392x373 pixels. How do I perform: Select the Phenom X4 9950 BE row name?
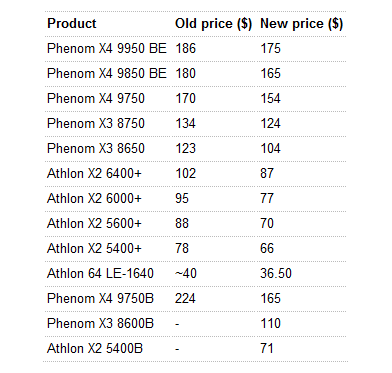pos(107,49)
